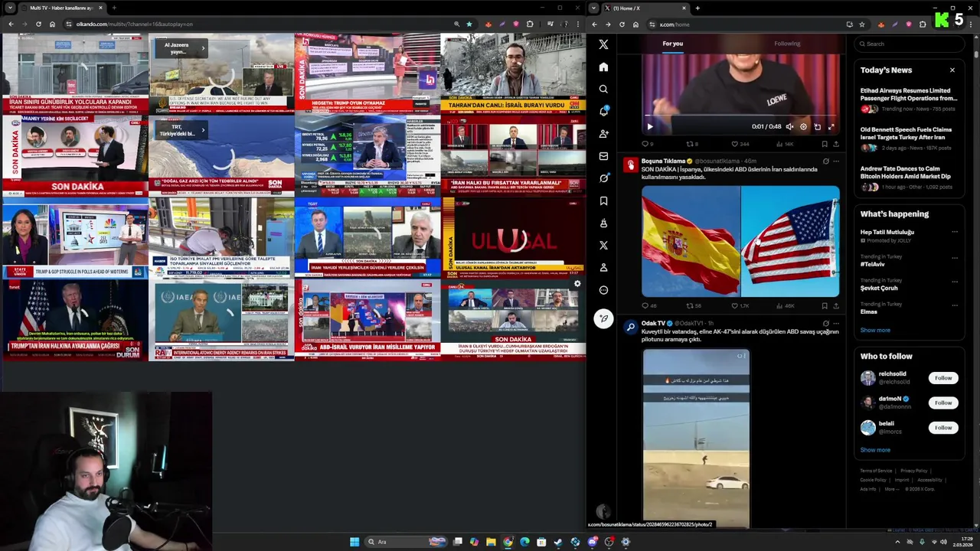Image resolution: width=980 pixels, height=551 pixels.
Task: Open X Notifications bell
Action: [603, 111]
